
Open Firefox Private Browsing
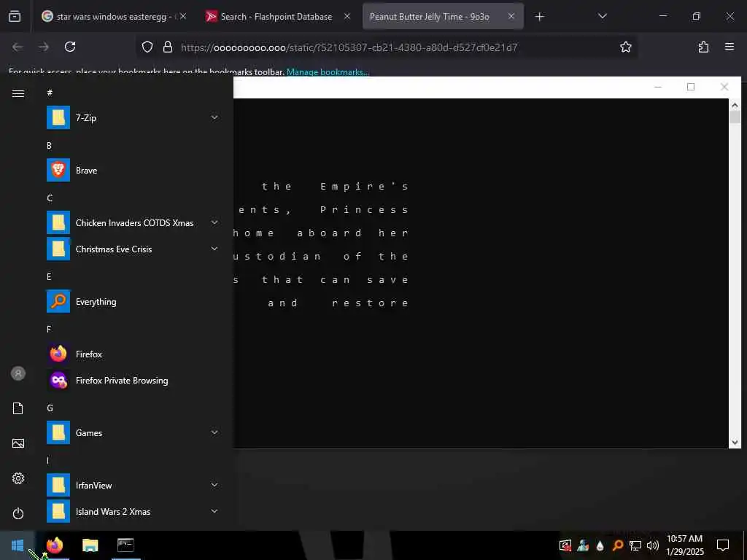pyautogui.click(x=133, y=380)
